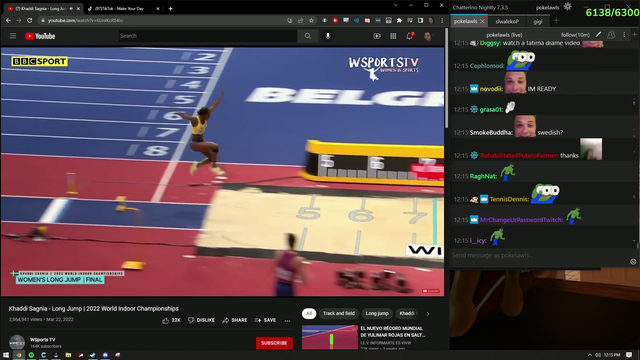Bookmark page with star icon
This screenshot has width=640, height=360.
click(311, 20)
